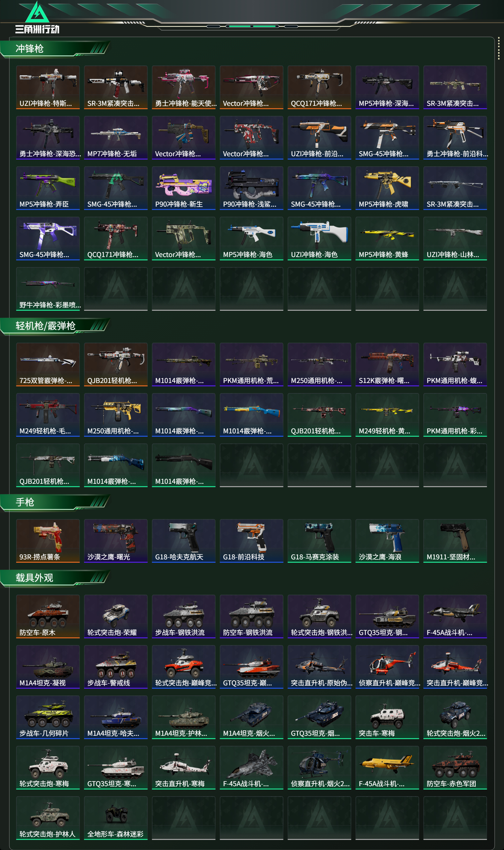Click the scrollbar on the right edge
This screenshot has width=504, height=850.
[x=499, y=48]
